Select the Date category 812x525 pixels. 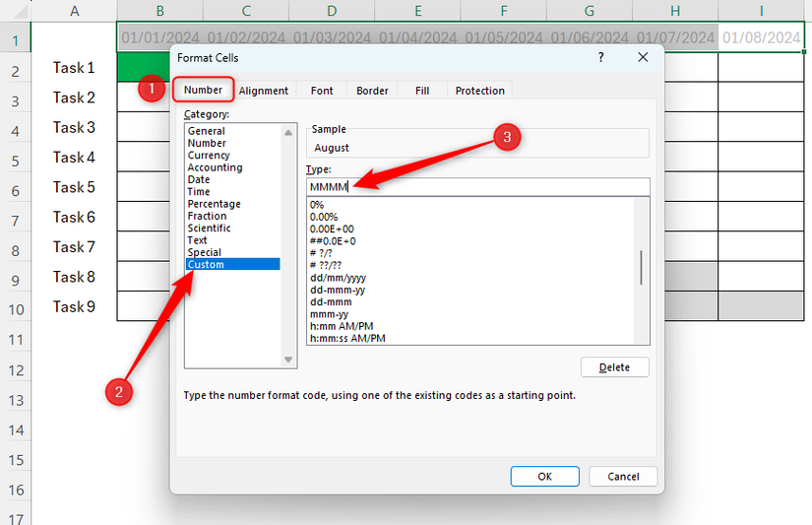tap(199, 179)
